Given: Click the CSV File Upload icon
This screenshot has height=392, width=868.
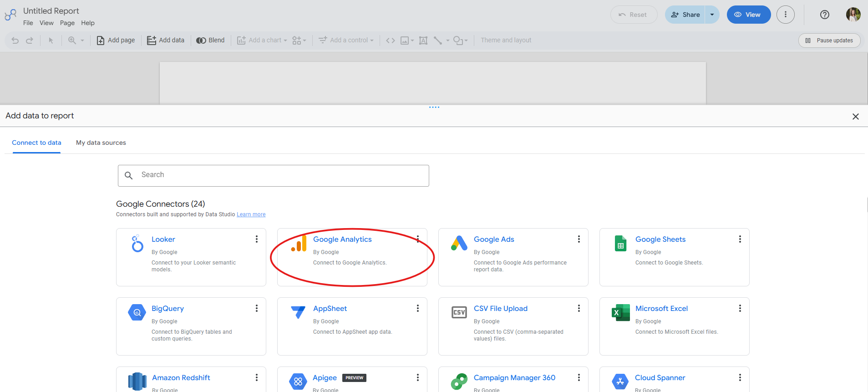Looking at the screenshot, I should pos(459,312).
